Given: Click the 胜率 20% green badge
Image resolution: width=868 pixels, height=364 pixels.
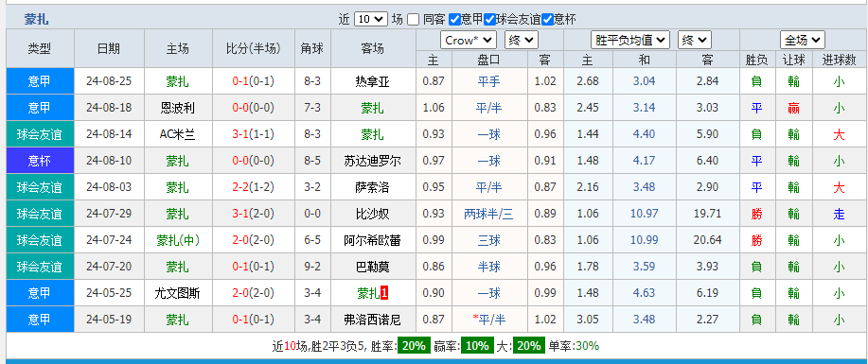Looking at the screenshot, I should tap(414, 346).
